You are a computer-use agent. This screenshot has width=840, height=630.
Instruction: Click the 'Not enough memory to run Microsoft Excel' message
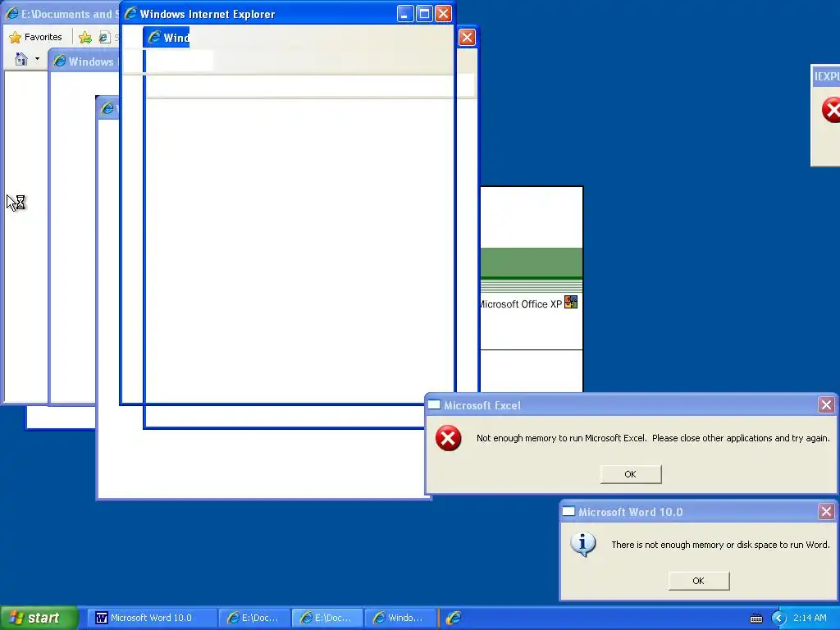click(653, 438)
